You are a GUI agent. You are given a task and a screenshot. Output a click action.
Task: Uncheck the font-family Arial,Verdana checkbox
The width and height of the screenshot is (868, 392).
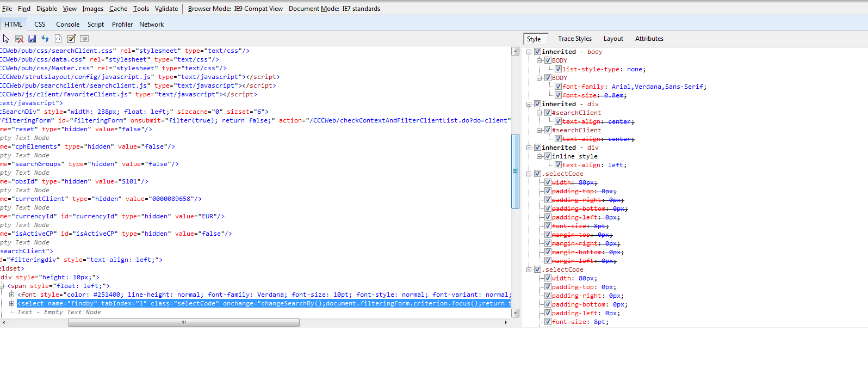point(558,87)
